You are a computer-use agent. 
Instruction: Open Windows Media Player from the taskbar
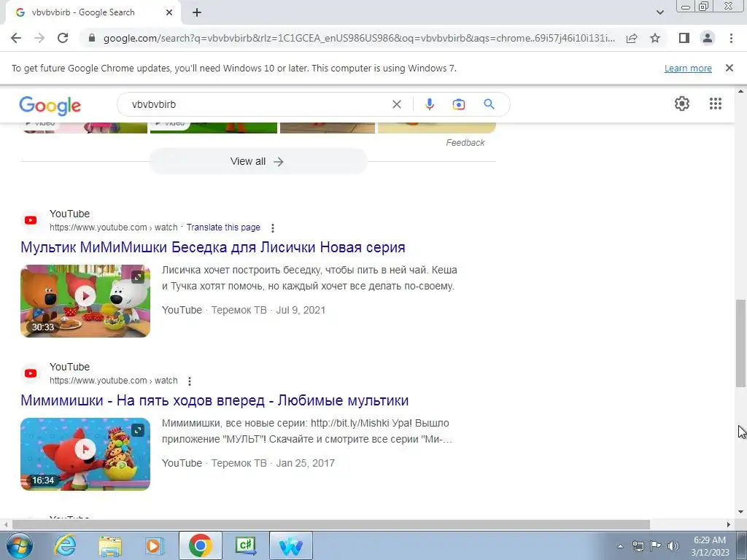point(155,545)
